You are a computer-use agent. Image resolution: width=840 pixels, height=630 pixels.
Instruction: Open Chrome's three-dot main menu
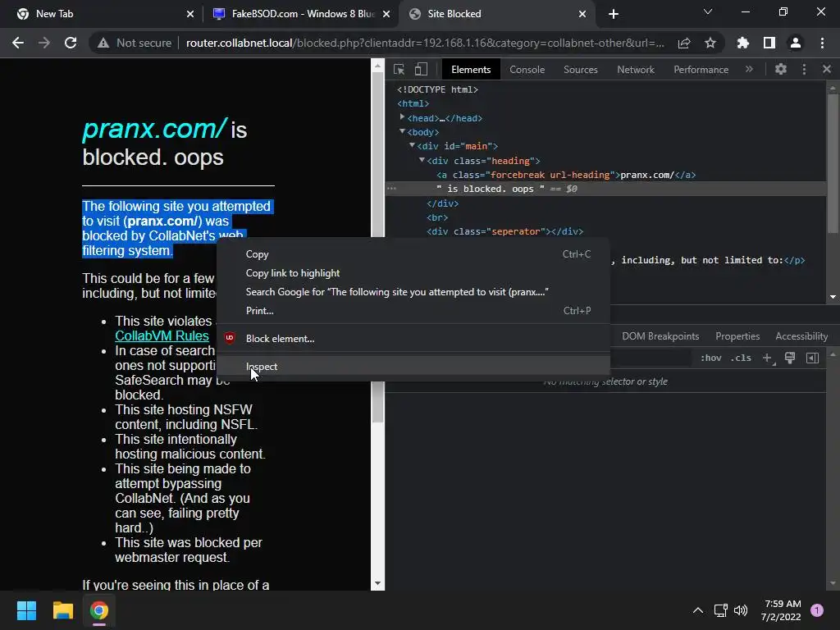coord(822,43)
